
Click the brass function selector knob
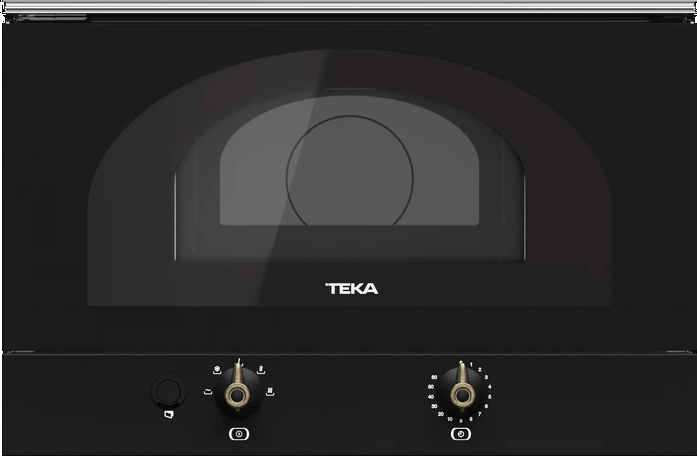(238, 396)
